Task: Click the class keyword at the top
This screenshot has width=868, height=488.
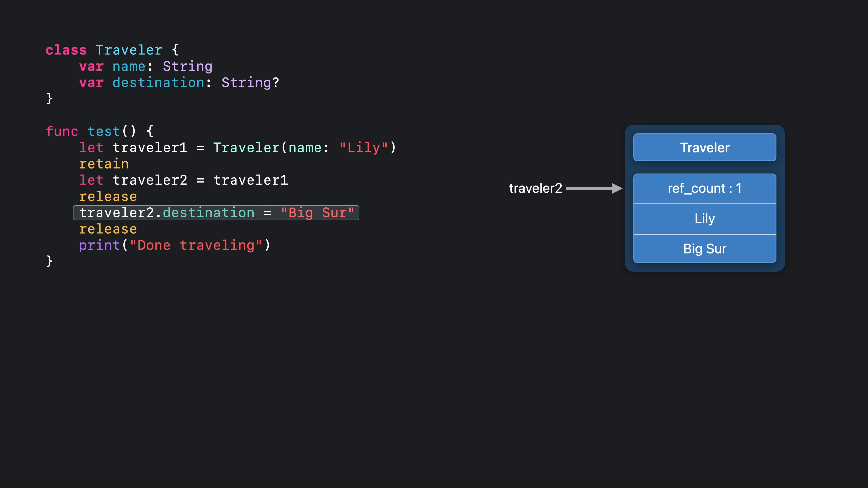Action: coord(66,50)
